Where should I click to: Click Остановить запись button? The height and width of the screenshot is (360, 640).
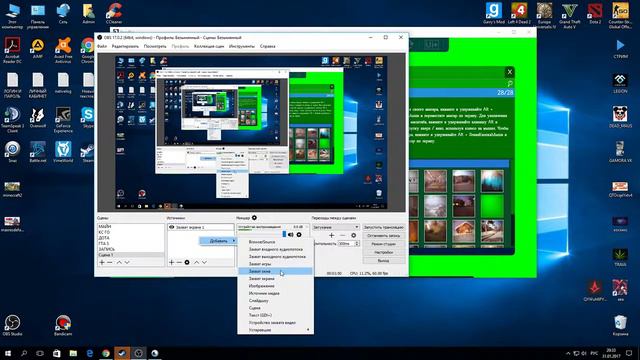(383, 236)
